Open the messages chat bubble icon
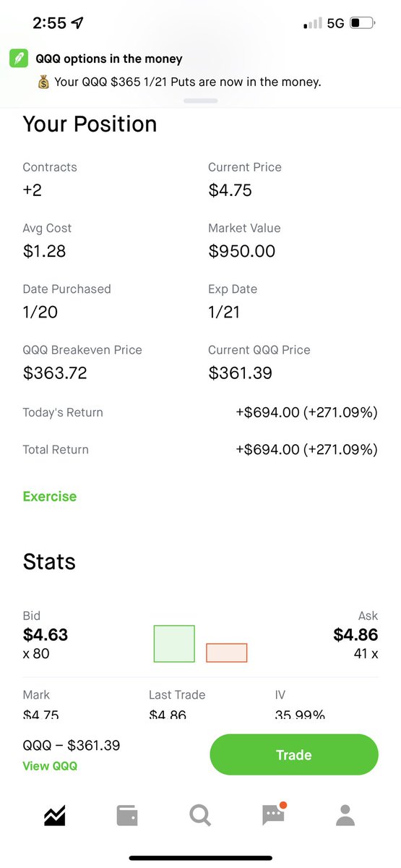 point(273,814)
